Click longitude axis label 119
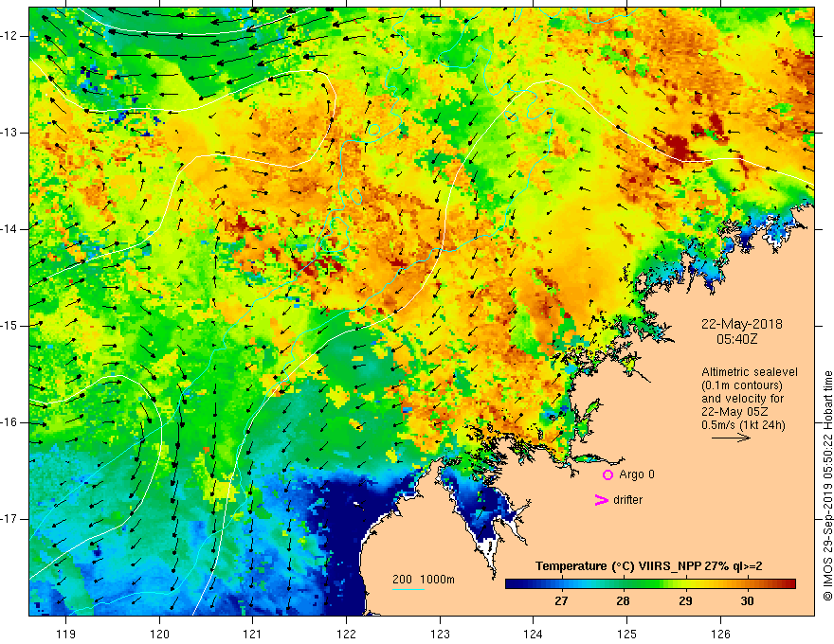The image size is (834, 644). click(66, 634)
